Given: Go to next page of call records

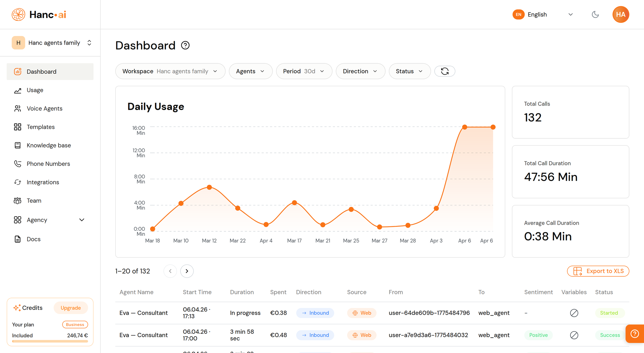Looking at the screenshot, I should [x=187, y=271].
